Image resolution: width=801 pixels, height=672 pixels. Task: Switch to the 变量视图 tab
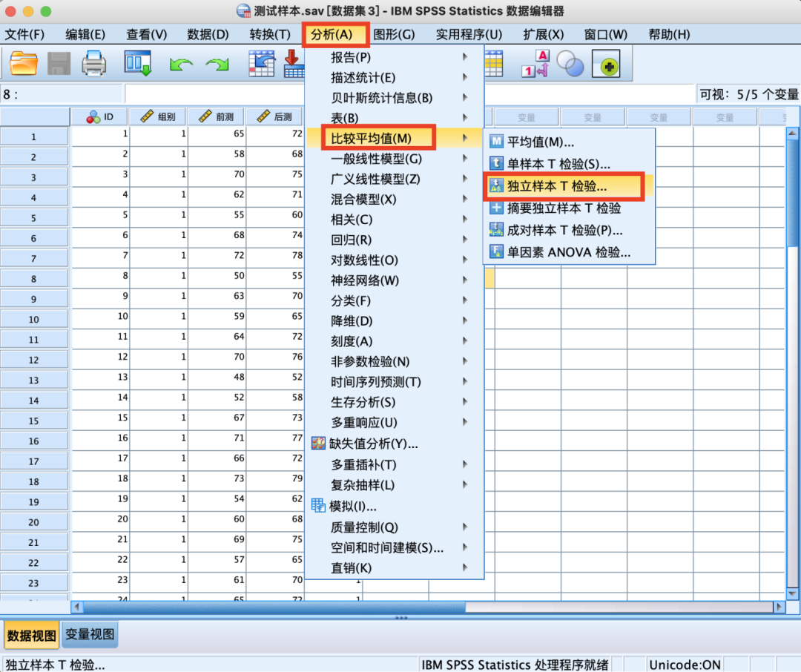[x=90, y=634]
